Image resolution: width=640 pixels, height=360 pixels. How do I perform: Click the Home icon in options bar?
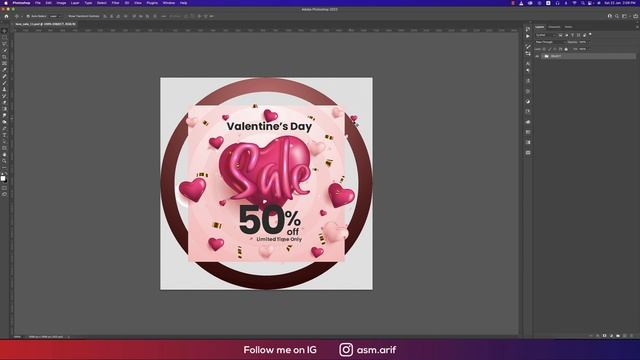click(x=6, y=16)
